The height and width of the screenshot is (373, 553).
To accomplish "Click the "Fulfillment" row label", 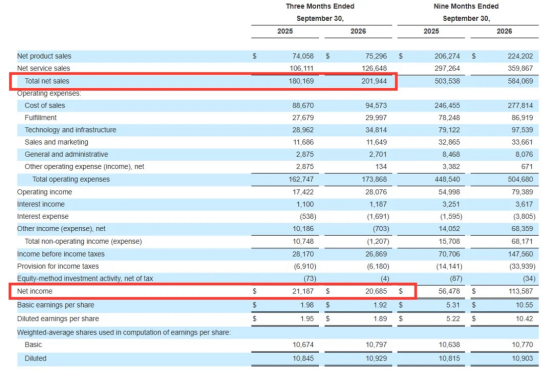I will [41, 117].
